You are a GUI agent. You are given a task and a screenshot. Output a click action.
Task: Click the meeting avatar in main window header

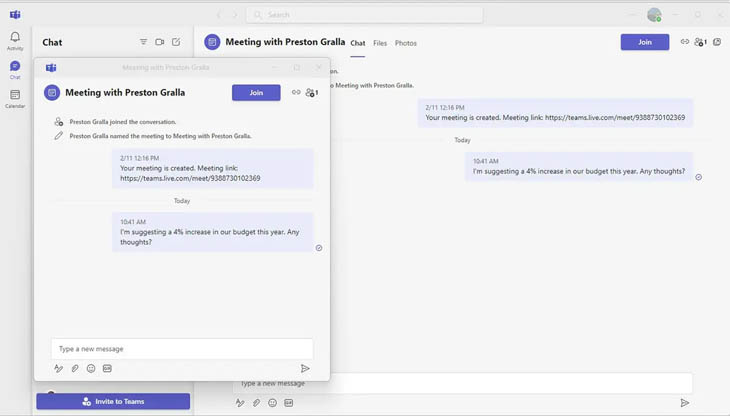pos(212,42)
